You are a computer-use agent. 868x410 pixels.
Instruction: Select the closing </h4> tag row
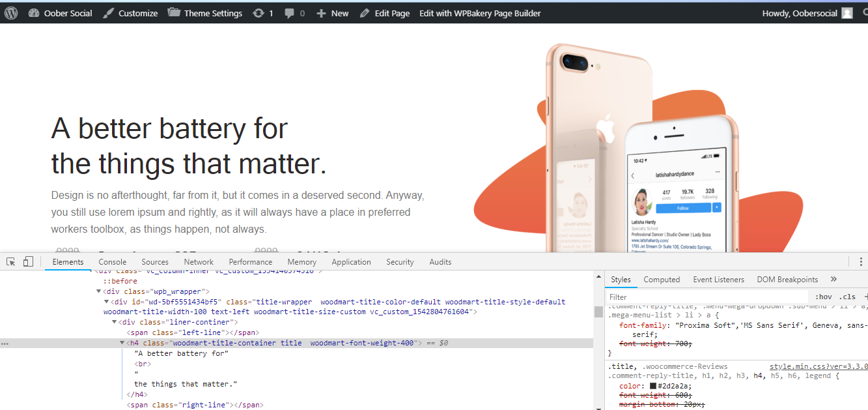137,394
